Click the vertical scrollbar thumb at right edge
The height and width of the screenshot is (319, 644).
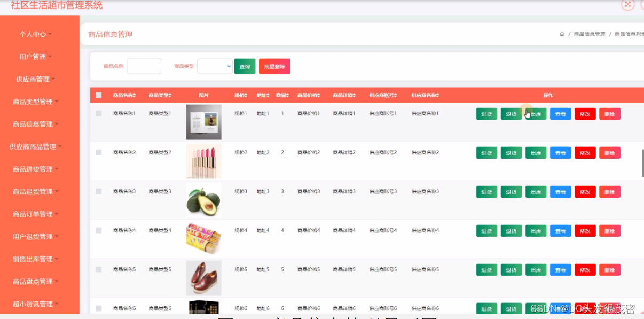click(643, 163)
